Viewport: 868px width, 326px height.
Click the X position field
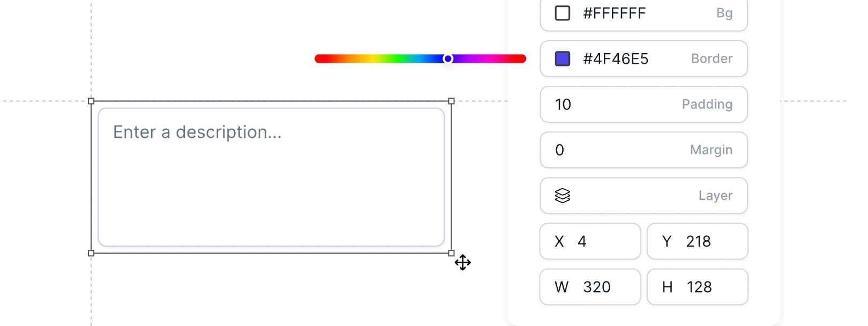pos(590,241)
